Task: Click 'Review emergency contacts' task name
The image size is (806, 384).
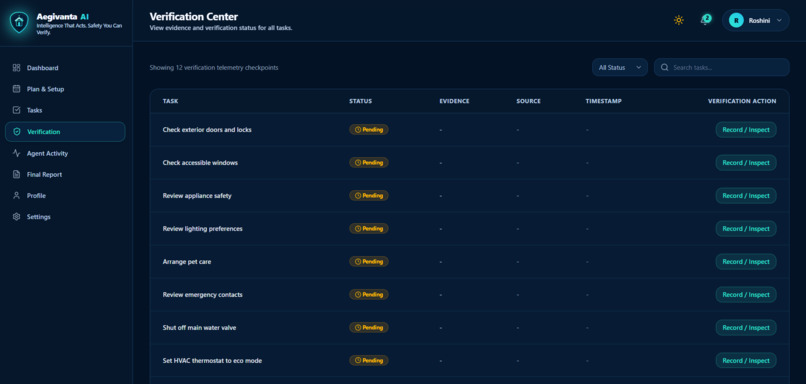Action: coord(203,295)
